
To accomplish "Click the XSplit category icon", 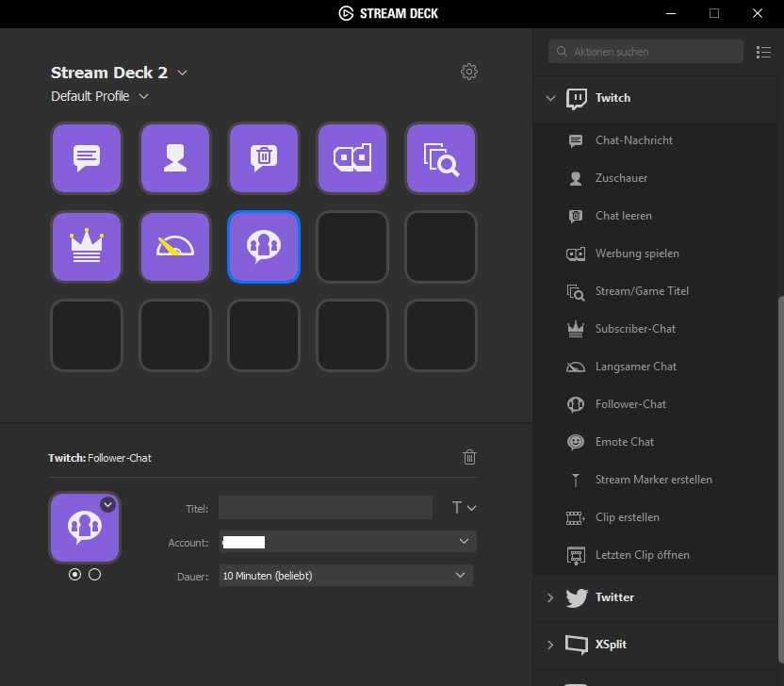I will tap(577, 645).
